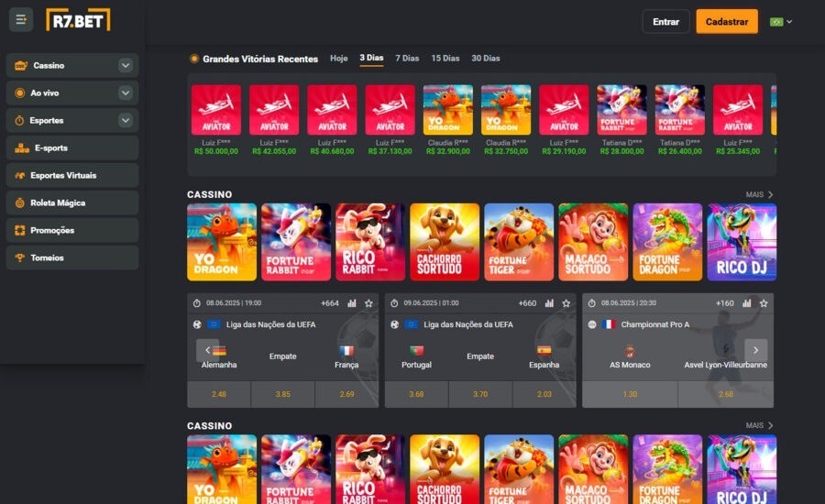Viewport: 825px width, 504px height.
Task: Favorite the Alemanha vs França match star
Action: tap(368, 303)
